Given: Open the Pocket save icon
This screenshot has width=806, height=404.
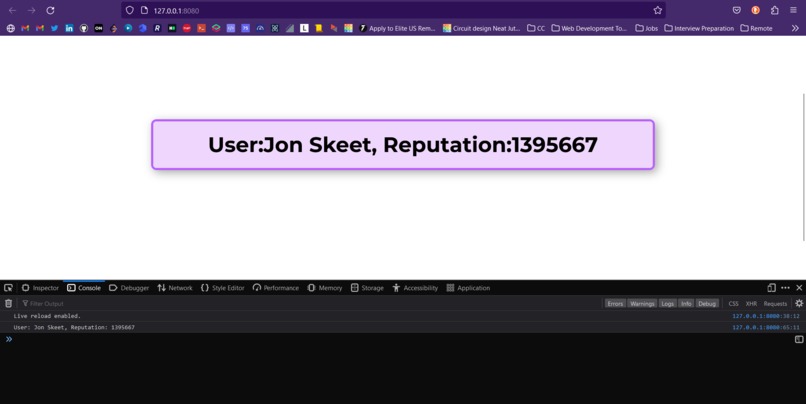Looking at the screenshot, I should [x=737, y=10].
